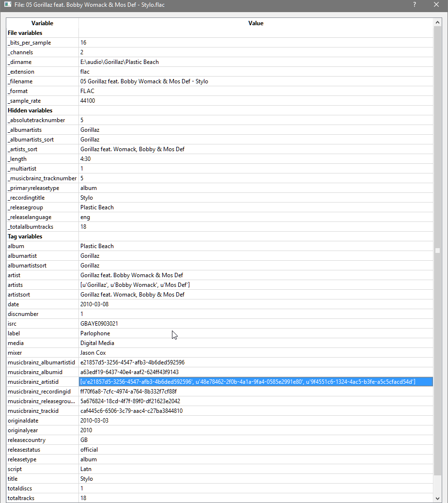This screenshot has width=448, height=503.
Task: Select the official releasestatus value
Action: 89,450
